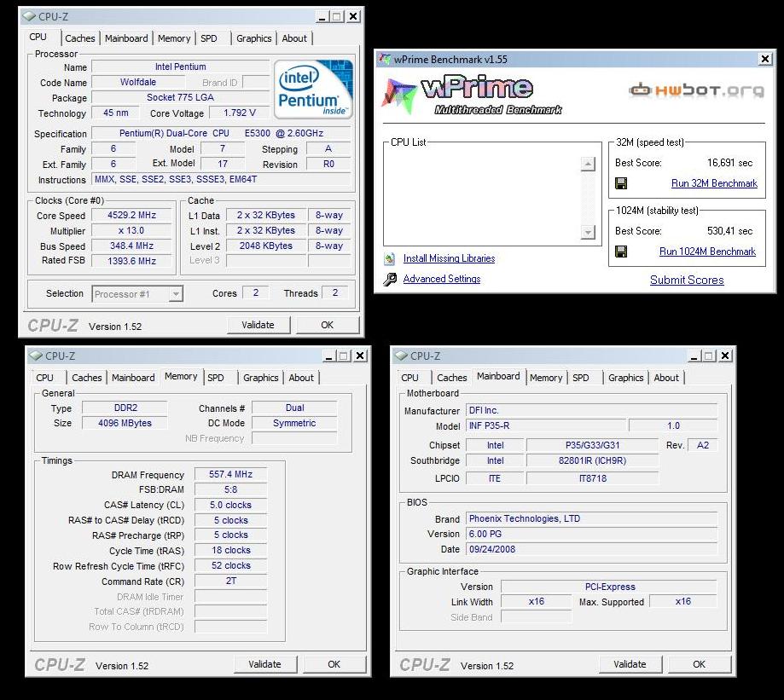784x700 pixels.
Task: Click the 1024M Best Score 530,41 sec
Action: click(730, 231)
